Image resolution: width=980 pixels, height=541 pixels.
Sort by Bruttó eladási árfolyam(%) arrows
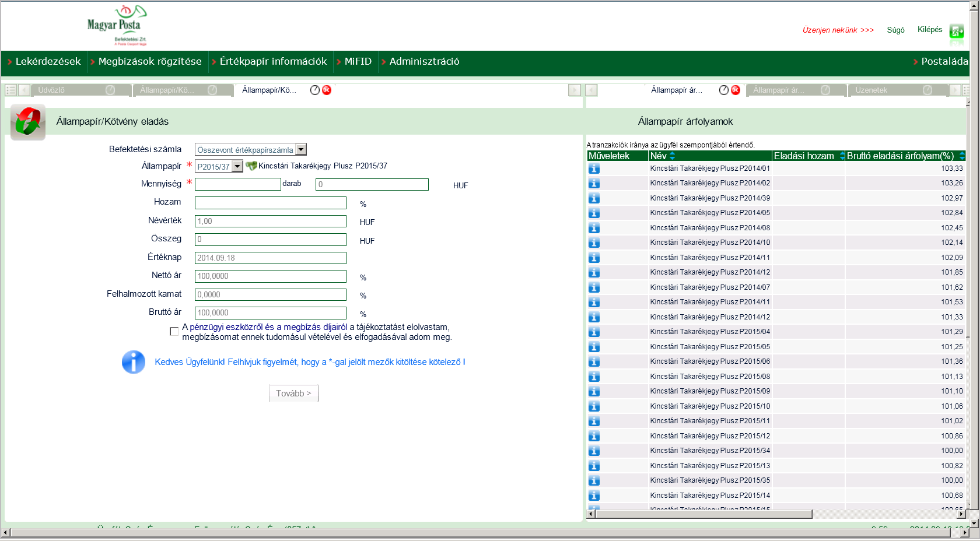coord(962,156)
